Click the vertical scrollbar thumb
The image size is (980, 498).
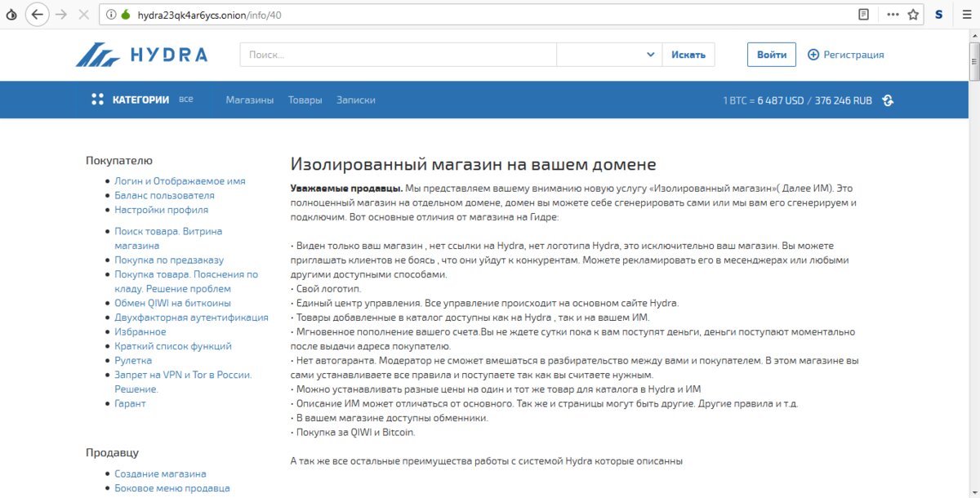973,61
